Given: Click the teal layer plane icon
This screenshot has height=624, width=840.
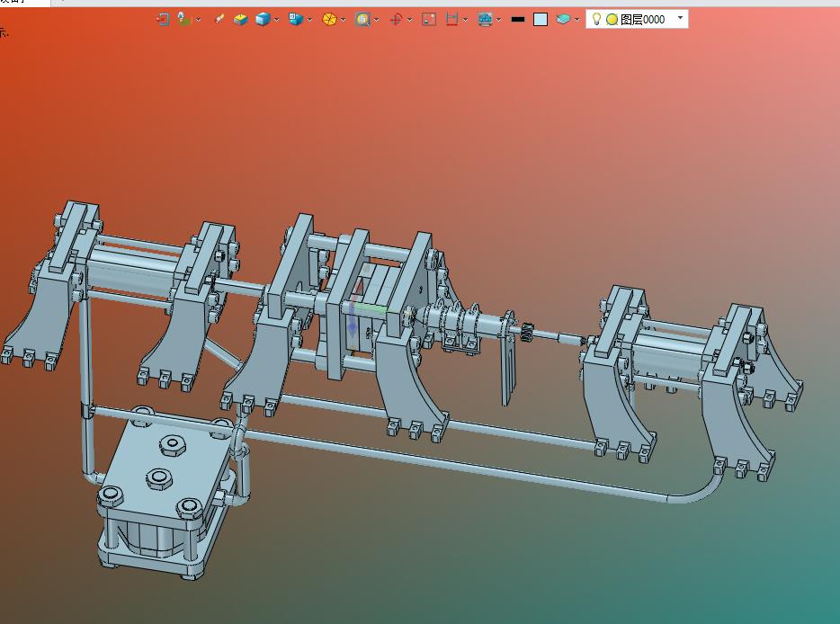Looking at the screenshot, I should (x=562, y=19).
